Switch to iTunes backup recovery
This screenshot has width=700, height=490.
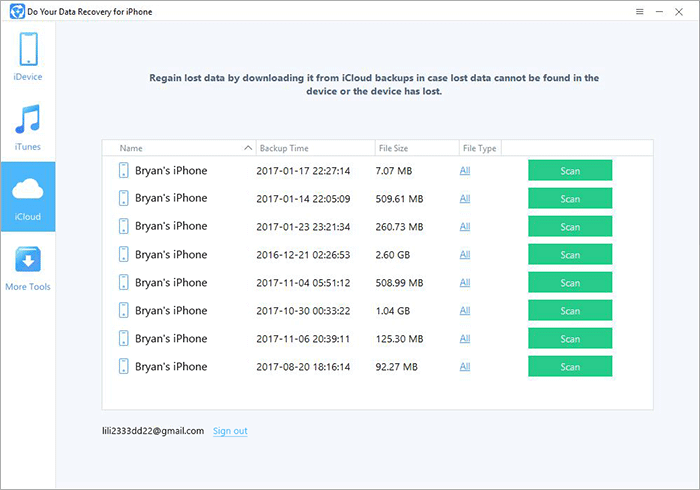tap(28, 127)
